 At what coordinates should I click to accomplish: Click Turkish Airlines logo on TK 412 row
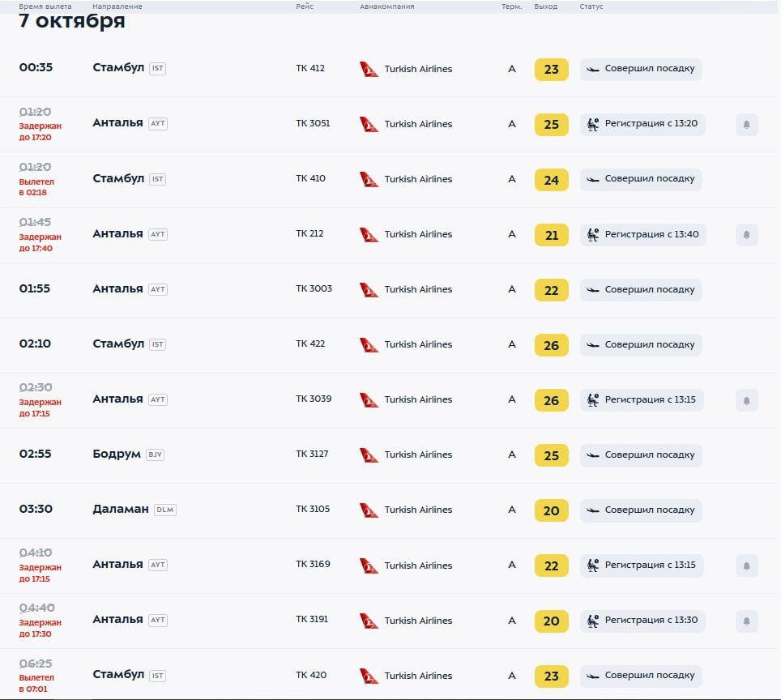(x=369, y=69)
